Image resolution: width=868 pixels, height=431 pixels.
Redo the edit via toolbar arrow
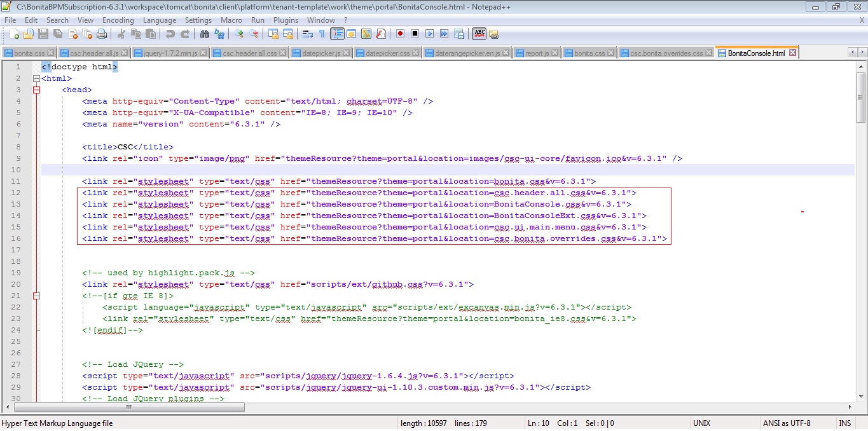[x=185, y=34]
